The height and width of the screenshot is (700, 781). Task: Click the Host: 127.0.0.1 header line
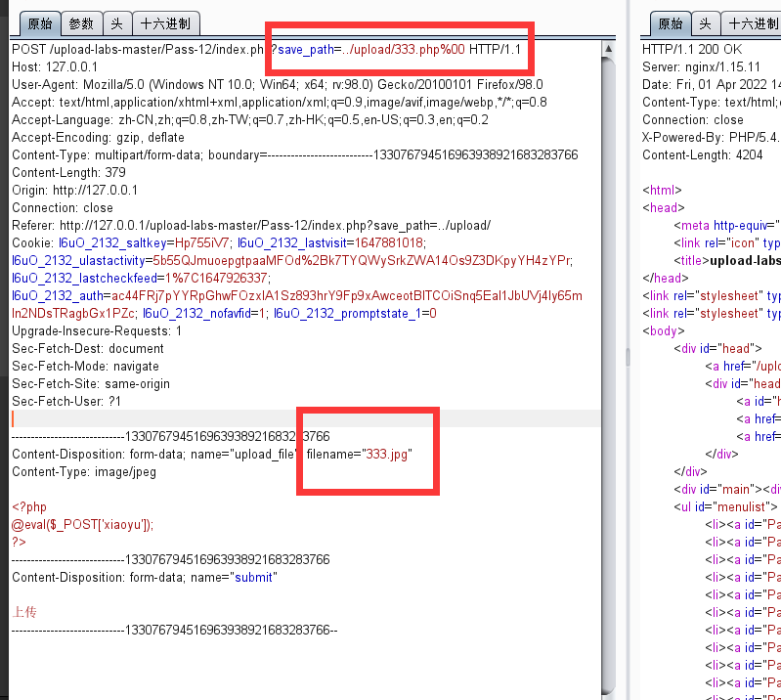(55, 66)
